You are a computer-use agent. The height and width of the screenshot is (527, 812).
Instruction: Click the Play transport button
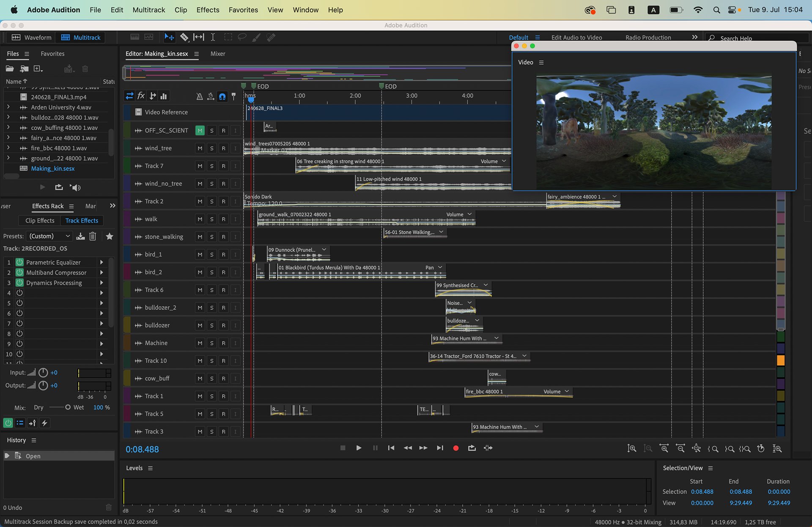click(359, 448)
